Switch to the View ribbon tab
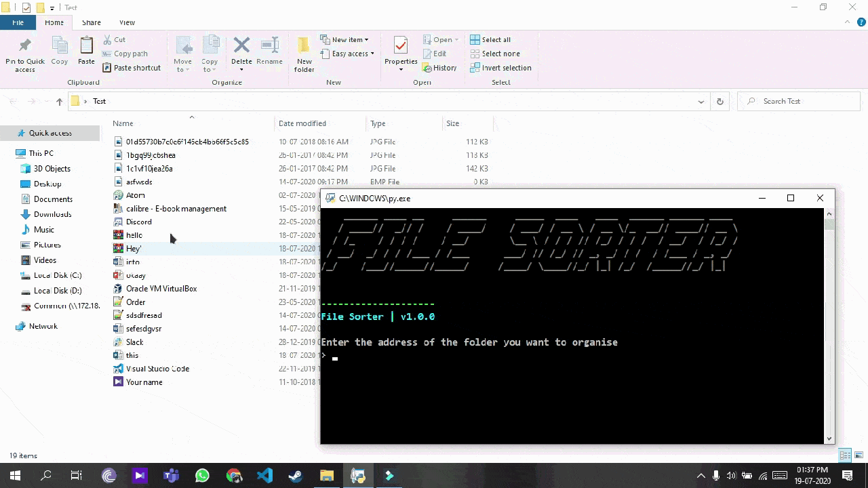Viewport: 868px width, 488px height. [127, 22]
